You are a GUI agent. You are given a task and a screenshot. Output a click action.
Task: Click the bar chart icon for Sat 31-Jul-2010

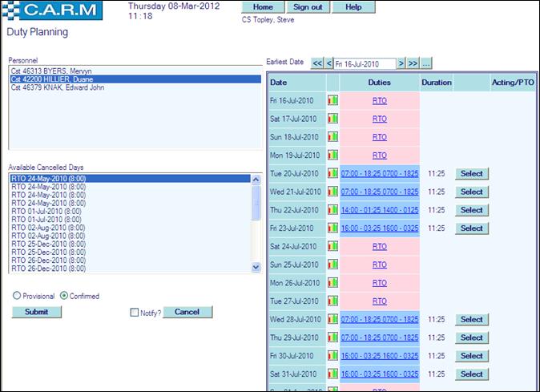[332, 374]
